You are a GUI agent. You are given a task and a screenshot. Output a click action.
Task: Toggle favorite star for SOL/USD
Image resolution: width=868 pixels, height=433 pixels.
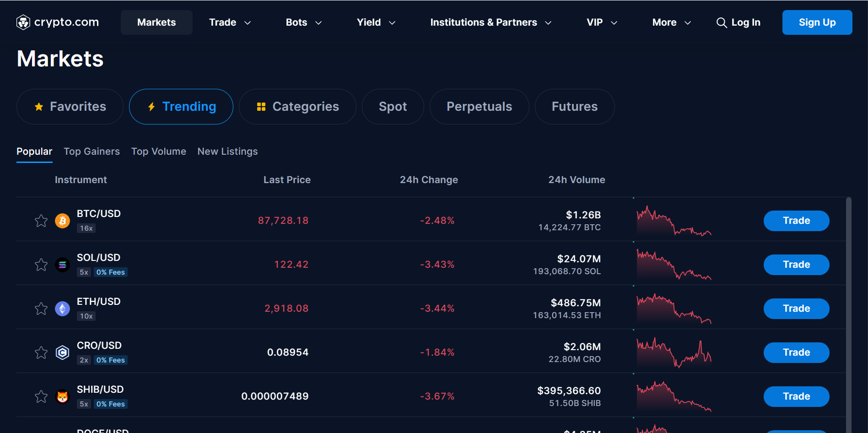pyautogui.click(x=41, y=265)
